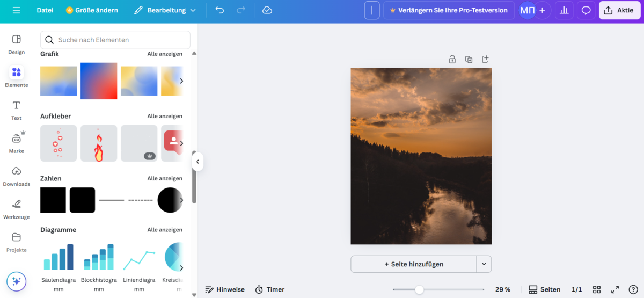
Task: Open the Projekte sidebar tab
Action: point(17,243)
